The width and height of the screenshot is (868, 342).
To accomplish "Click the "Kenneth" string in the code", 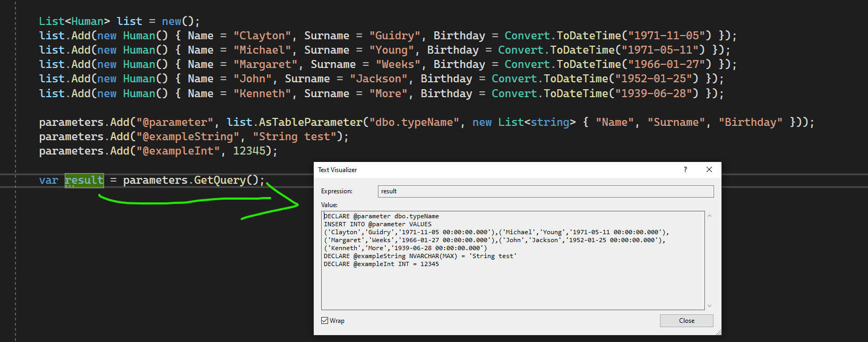I will tap(262, 93).
